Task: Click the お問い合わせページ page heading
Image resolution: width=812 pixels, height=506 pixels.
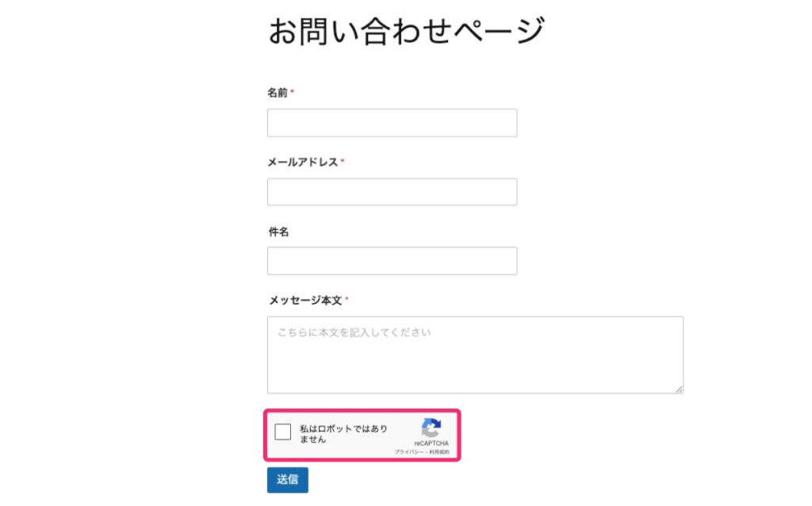Action: click(406, 28)
